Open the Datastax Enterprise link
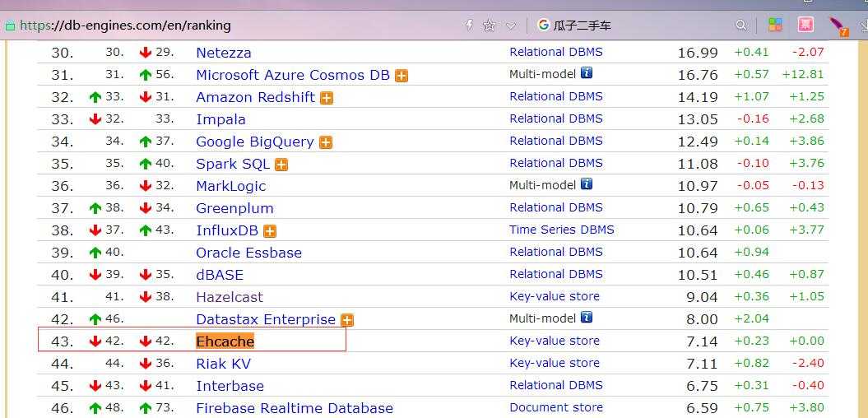The height and width of the screenshot is (418, 868). pos(266,319)
